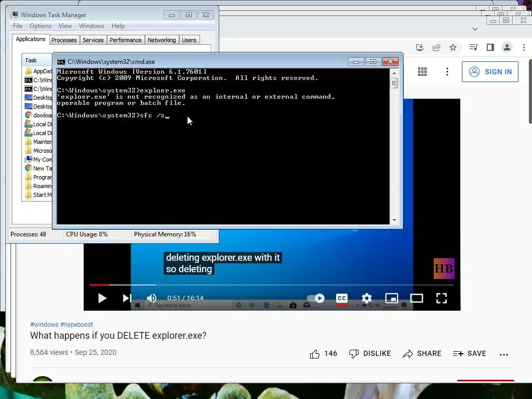Select Program folder task row
The height and width of the screenshot is (399, 532).
(38, 177)
